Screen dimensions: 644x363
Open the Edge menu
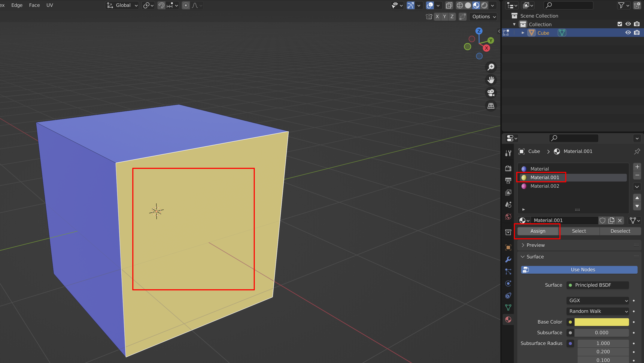pyautogui.click(x=17, y=5)
